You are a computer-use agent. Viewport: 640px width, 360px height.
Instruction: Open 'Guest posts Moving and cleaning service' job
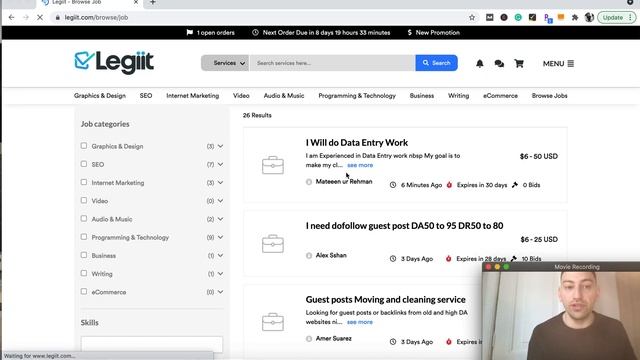(385, 300)
